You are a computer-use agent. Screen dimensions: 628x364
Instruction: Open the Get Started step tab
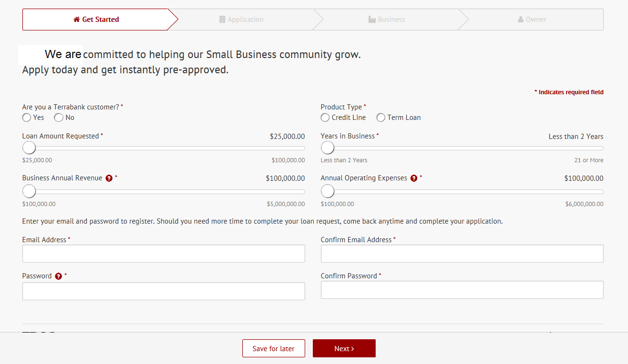pos(96,20)
